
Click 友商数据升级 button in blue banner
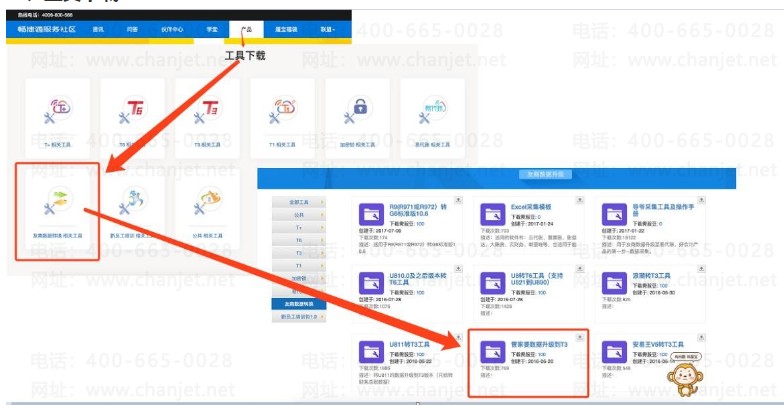click(x=546, y=174)
